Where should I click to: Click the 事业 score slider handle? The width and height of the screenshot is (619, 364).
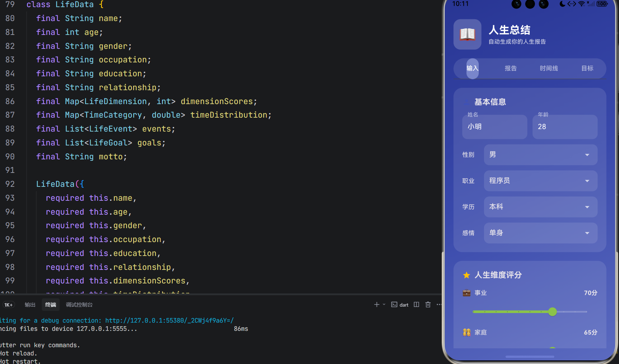click(x=552, y=312)
